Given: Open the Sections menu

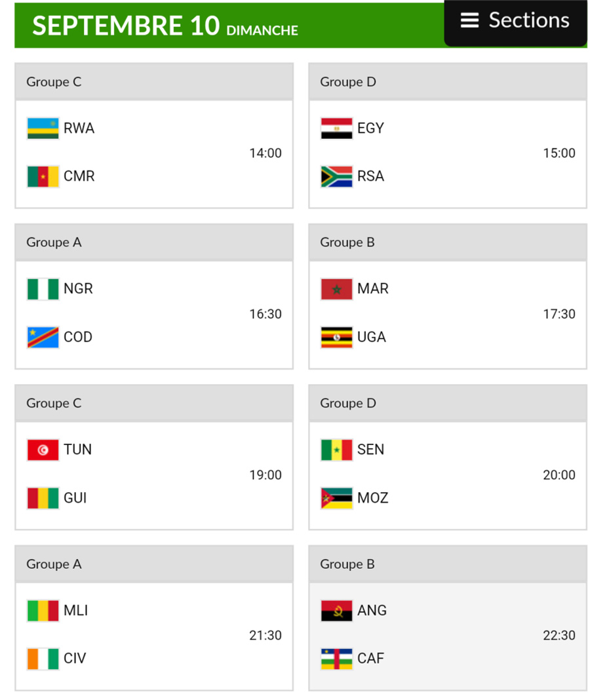Looking at the screenshot, I should pos(515,21).
